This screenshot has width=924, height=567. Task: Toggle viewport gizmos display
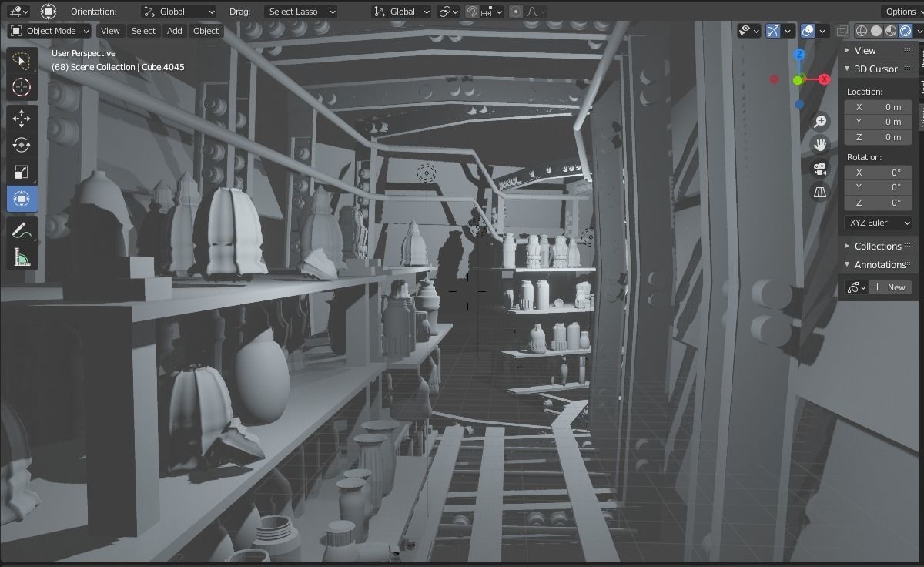pos(773,31)
